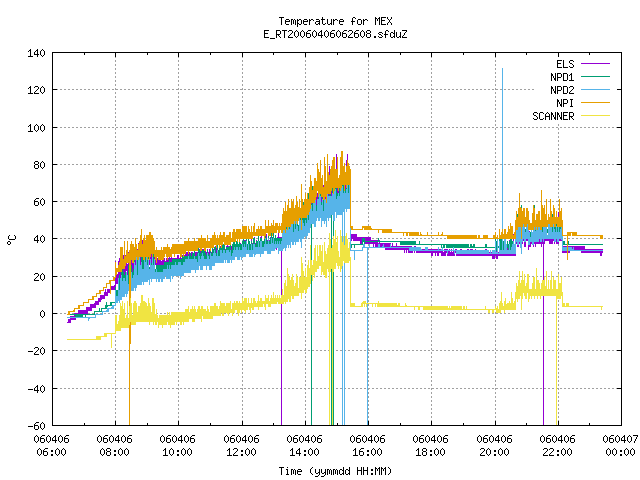Click the NPD2 legend label
The image size is (640, 480).
(562, 90)
